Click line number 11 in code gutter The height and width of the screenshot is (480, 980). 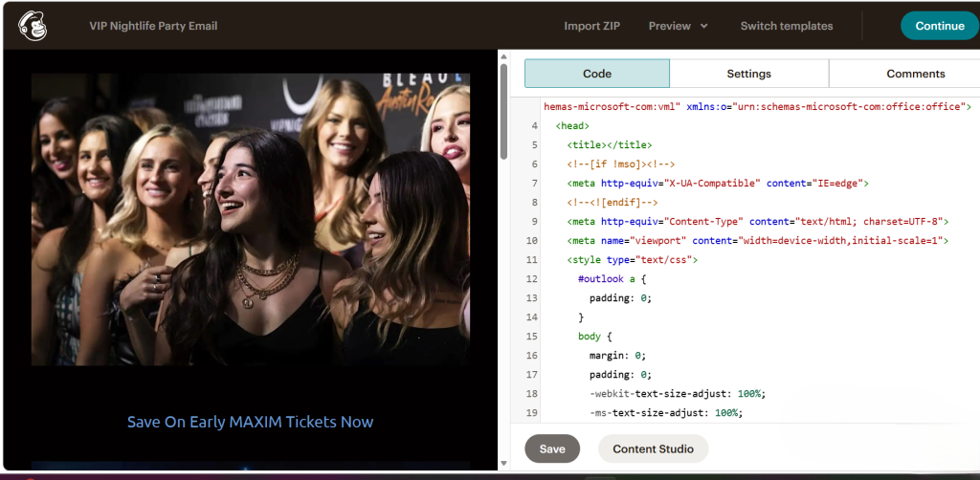click(531, 259)
